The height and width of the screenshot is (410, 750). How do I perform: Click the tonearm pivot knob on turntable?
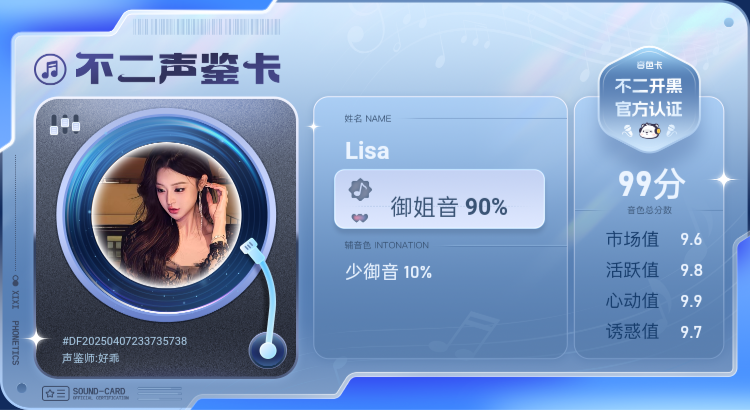click(x=267, y=351)
